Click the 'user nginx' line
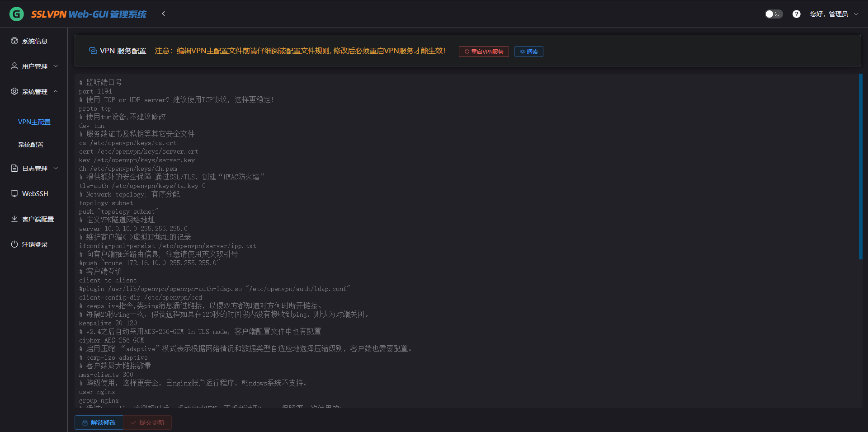 (x=97, y=392)
